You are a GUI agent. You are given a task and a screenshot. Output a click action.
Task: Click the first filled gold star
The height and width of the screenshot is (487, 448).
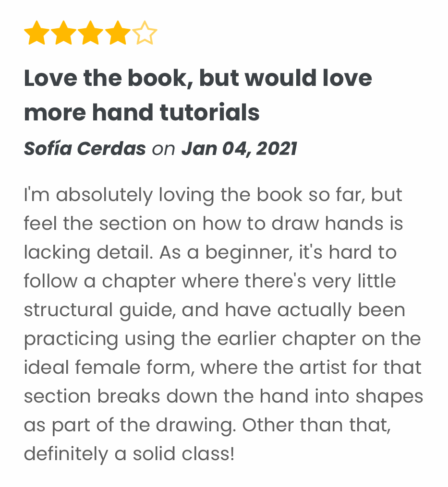tap(37, 35)
